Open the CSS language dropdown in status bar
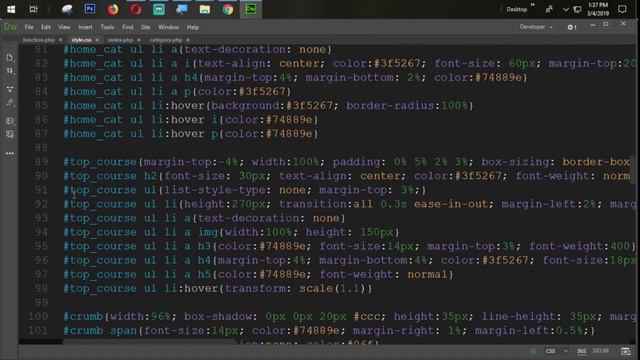640x360 pixels. pyautogui.click(x=557, y=351)
